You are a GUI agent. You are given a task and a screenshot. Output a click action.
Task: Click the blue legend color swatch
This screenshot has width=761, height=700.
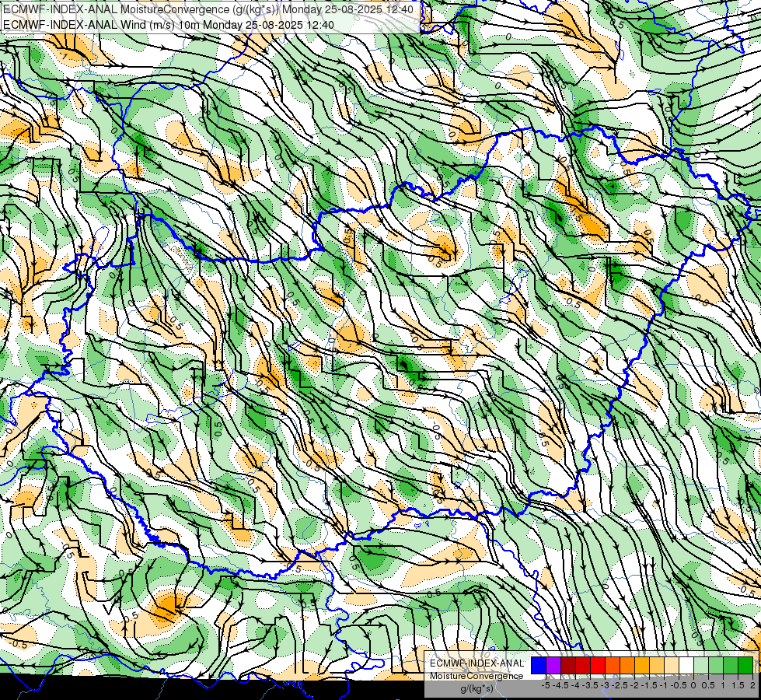coord(539,665)
